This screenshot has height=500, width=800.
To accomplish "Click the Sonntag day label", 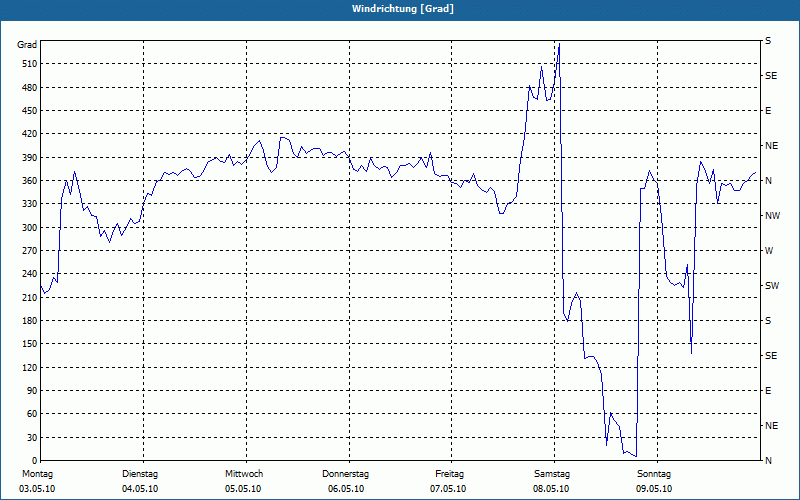I will pyautogui.click(x=654, y=474).
